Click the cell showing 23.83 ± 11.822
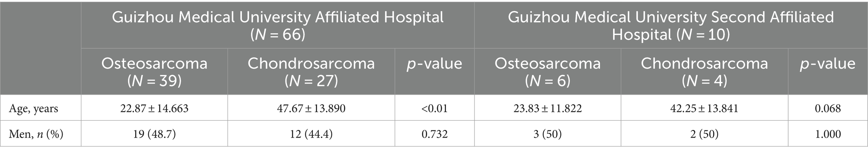The width and height of the screenshot is (868, 154). point(548,109)
